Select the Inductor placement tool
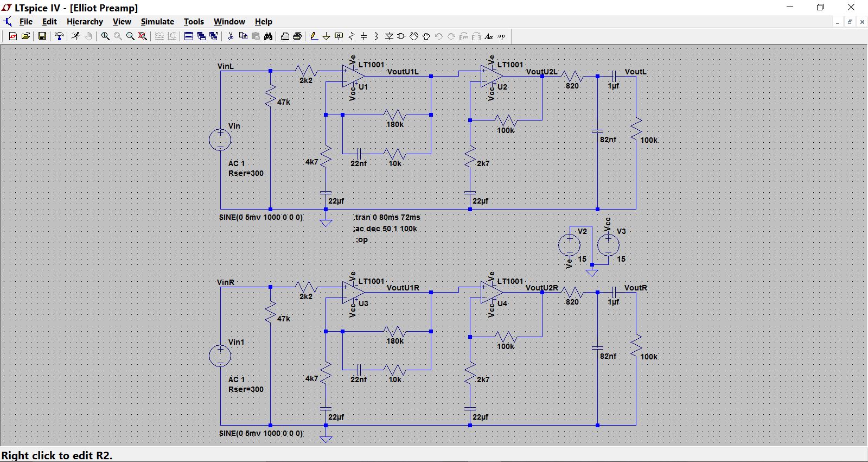 (376, 36)
